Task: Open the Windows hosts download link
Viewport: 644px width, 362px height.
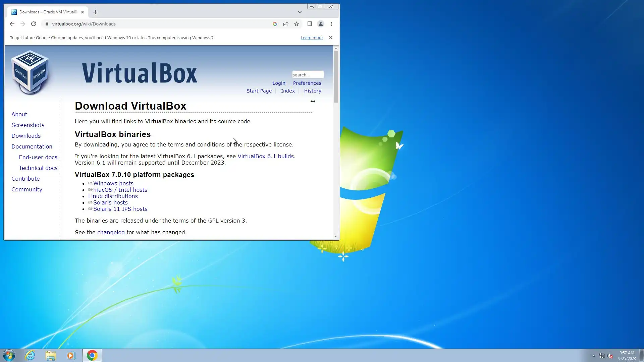Action: click(113, 183)
